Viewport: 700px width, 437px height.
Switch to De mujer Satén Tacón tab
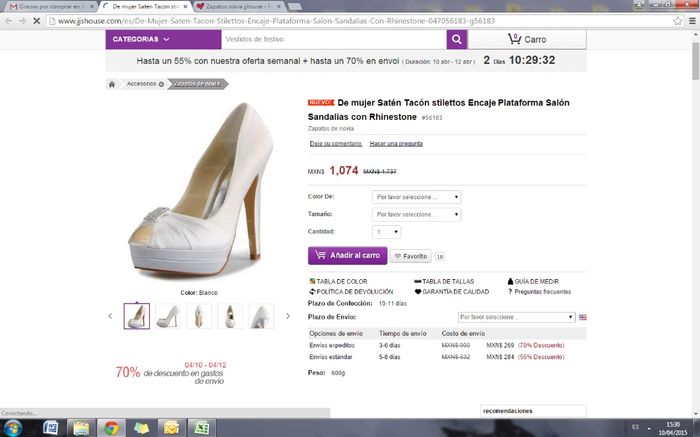pyautogui.click(x=145, y=7)
